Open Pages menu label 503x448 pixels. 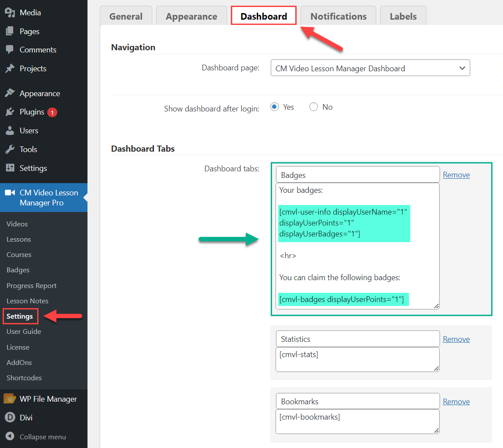[29, 31]
